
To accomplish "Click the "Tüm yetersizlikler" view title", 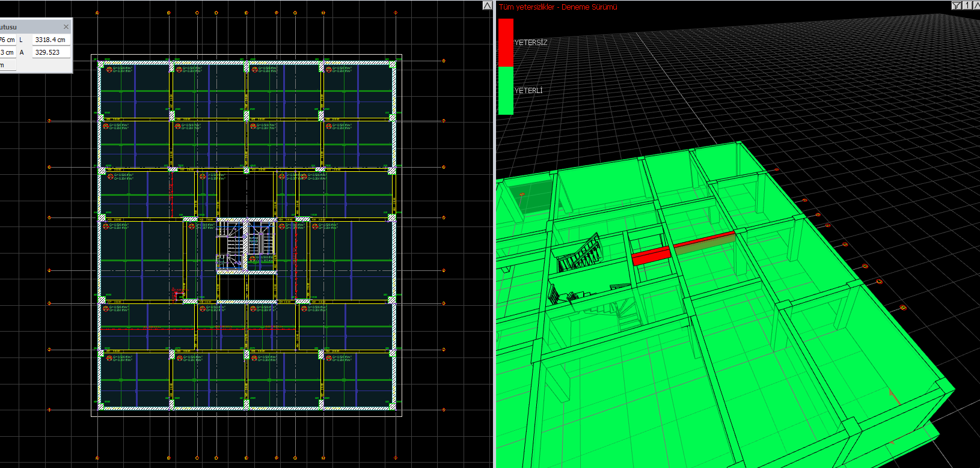I will click(557, 7).
